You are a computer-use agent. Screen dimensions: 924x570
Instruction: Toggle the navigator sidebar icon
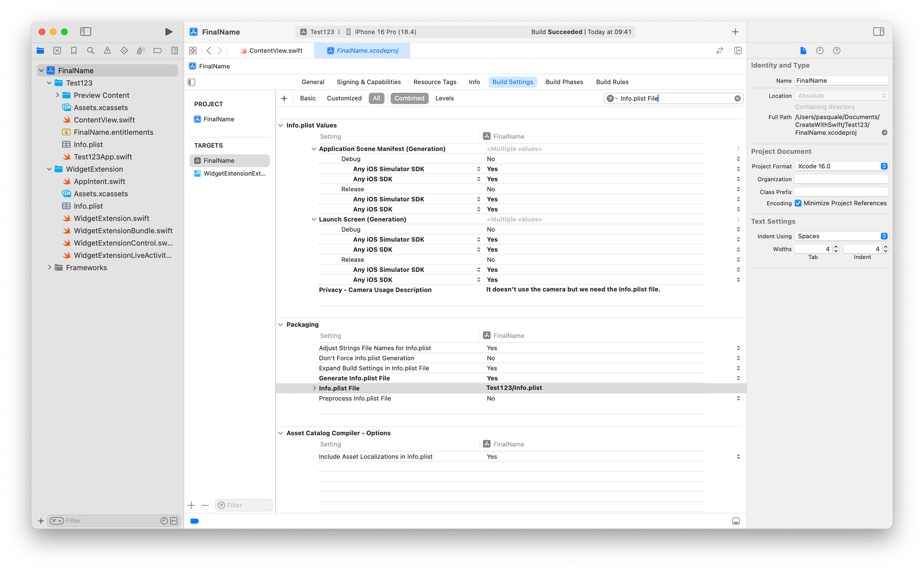click(x=85, y=32)
